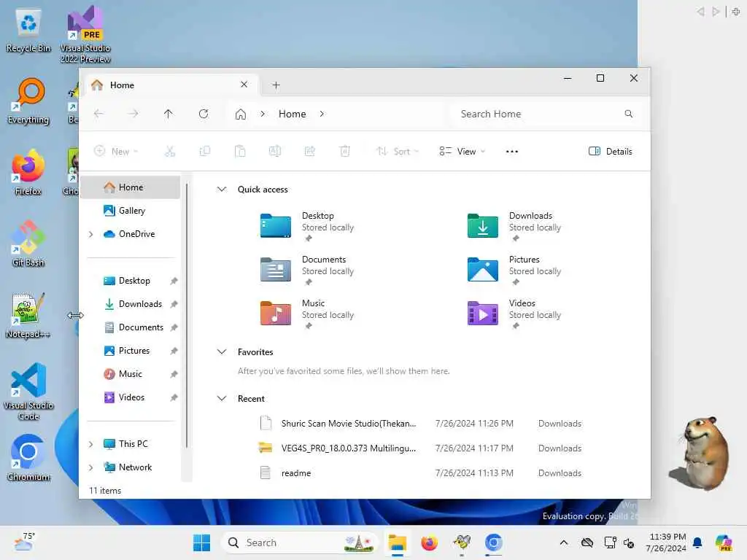Screen dimensions: 747x560
Task: Select Home in the navigation pane
Action: point(131,187)
